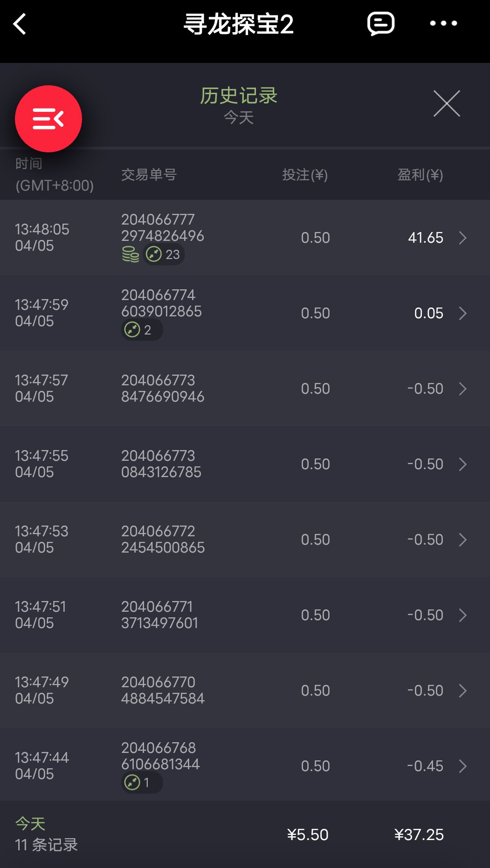Tap the coin stack icon on first record

[x=131, y=254]
